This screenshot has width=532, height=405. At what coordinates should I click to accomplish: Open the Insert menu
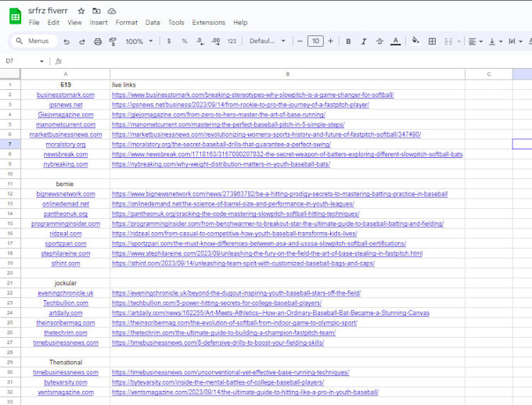[x=99, y=23]
